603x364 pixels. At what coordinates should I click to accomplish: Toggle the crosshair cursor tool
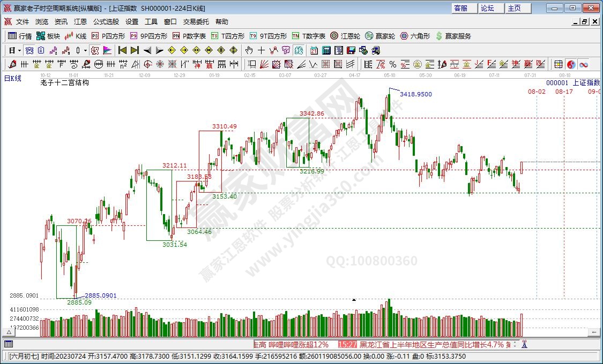[x=261, y=50]
